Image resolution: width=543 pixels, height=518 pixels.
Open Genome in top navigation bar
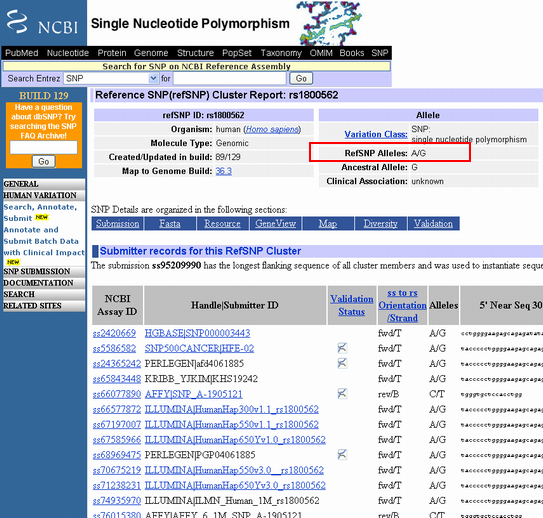click(x=151, y=53)
